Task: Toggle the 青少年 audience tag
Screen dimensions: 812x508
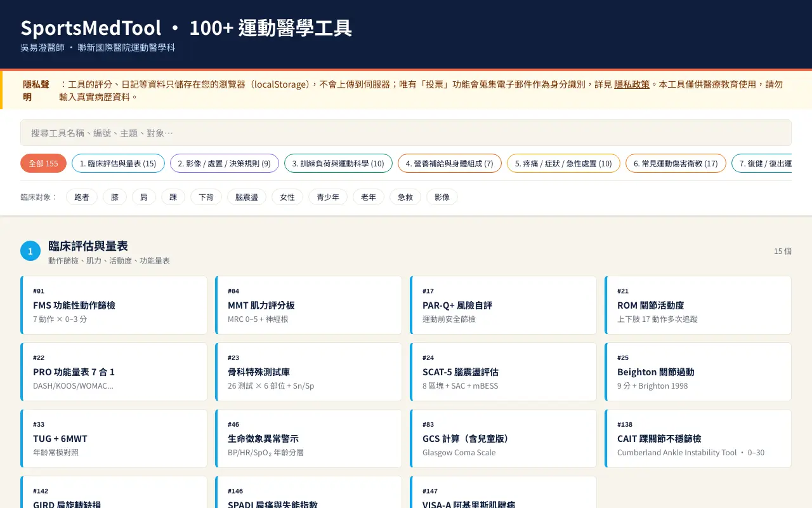Action: 328,197
